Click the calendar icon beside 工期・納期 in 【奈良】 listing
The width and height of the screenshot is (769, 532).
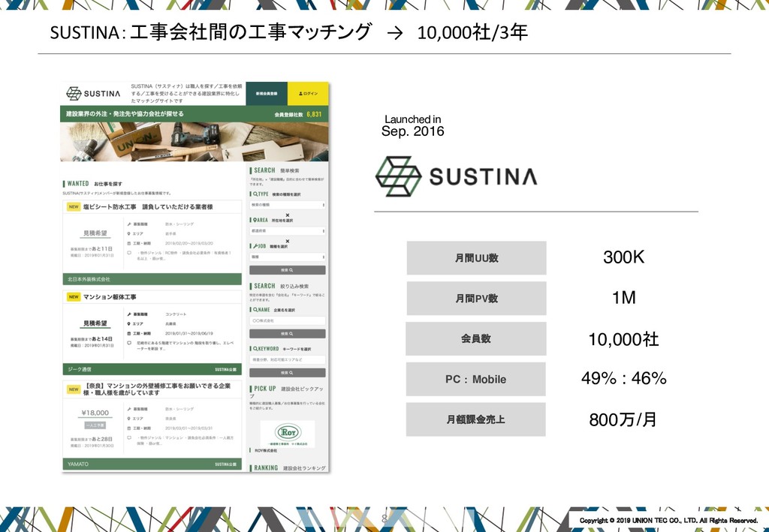pyautogui.click(x=129, y=428)
